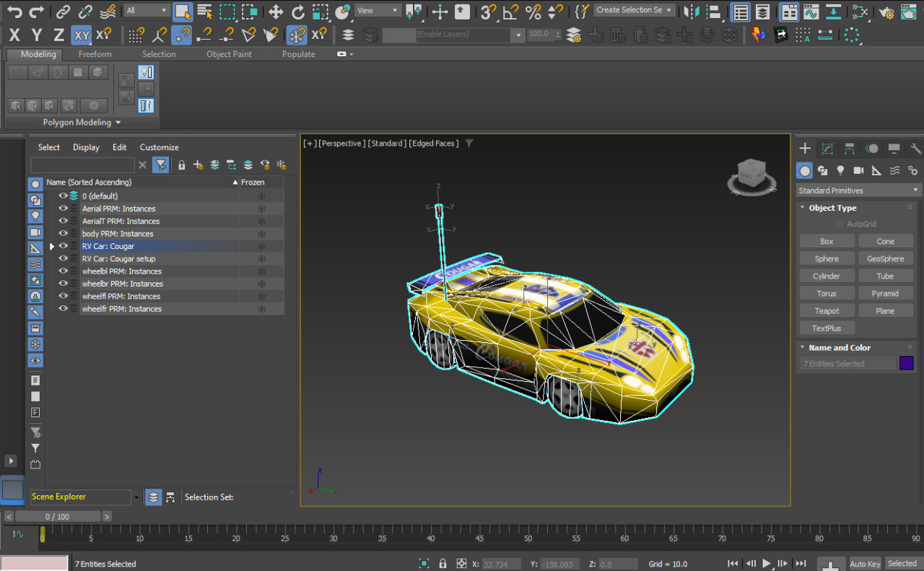Select Lights category in Create panel
This screenshot has width=924, height=571.
pyautogui.click(x=840, y=170)
